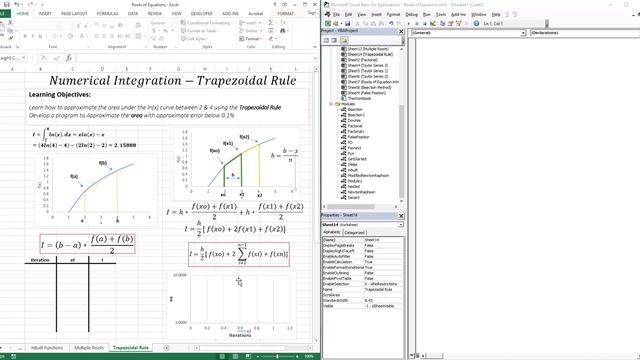Viewport: 640px width, 360px height.
Task: Select Sheet14 (Trapezoidal Rule) in project tree
Action: coord(370,54)
